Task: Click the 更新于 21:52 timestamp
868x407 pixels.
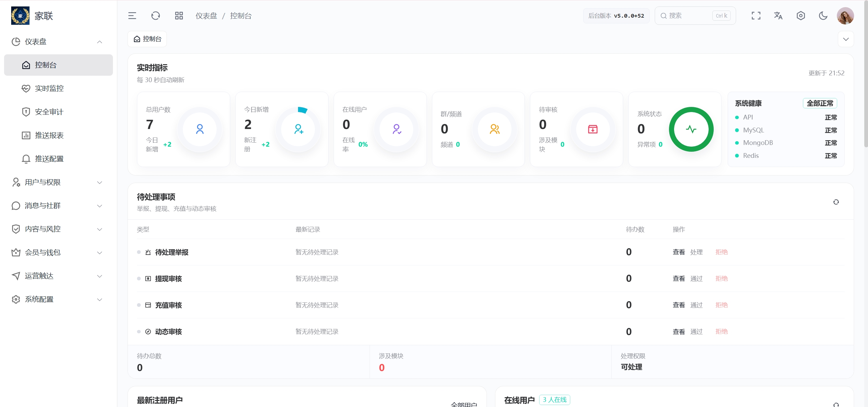Action: pyautogui.click(x=826, y=73)
